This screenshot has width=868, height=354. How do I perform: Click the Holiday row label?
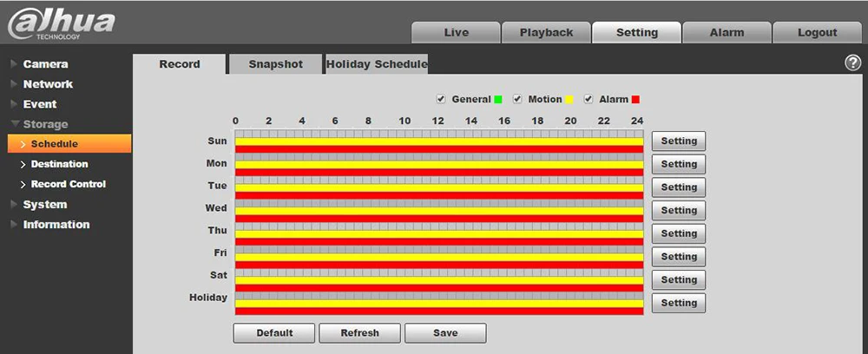coord(208,298)
